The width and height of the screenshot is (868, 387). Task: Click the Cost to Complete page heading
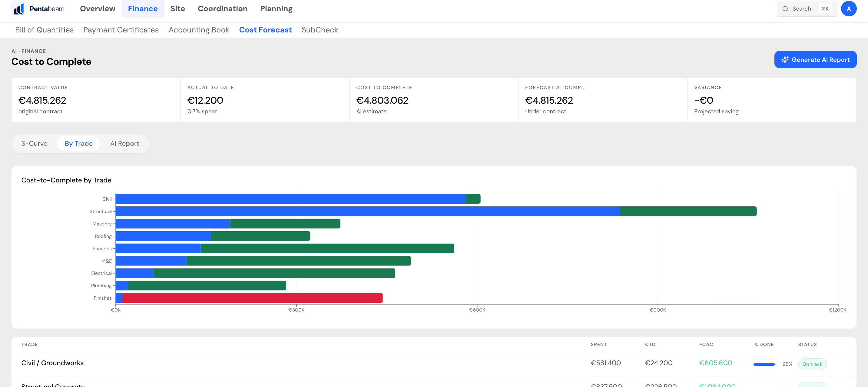pyautogui.click(x=51, y=62)
